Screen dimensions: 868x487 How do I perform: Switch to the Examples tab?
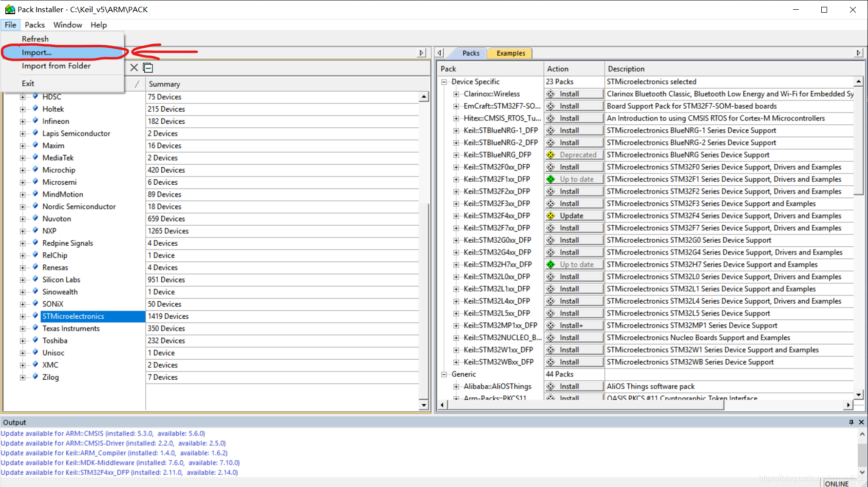point(510,53)
